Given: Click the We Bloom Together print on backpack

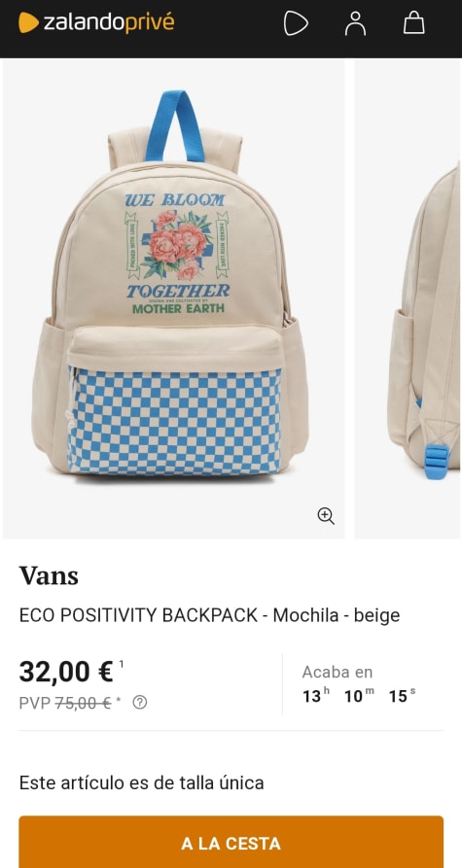Looking at the screenshot, I should click(x=177, y=254).
